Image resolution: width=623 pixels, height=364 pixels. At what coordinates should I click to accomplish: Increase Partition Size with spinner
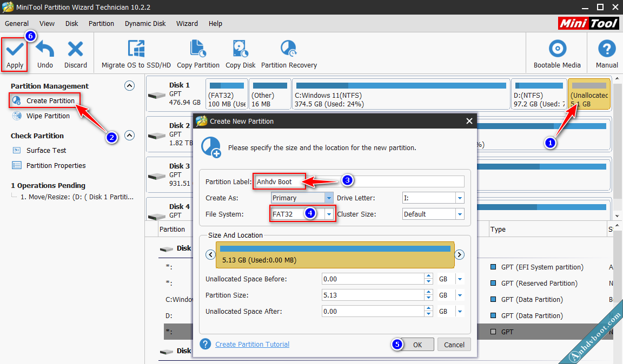pos(428,293)
